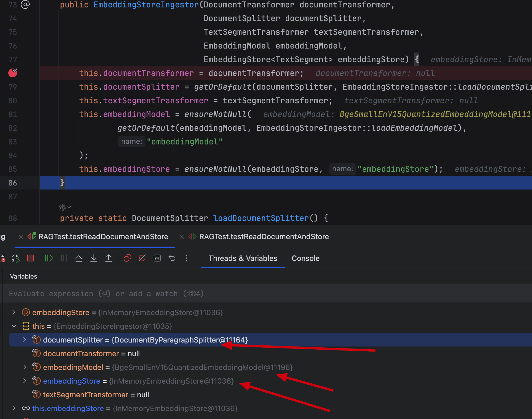
Task: Select the documentSplitter DocumentByParagraphSplitter row
Action: click(x=271, y=340)
